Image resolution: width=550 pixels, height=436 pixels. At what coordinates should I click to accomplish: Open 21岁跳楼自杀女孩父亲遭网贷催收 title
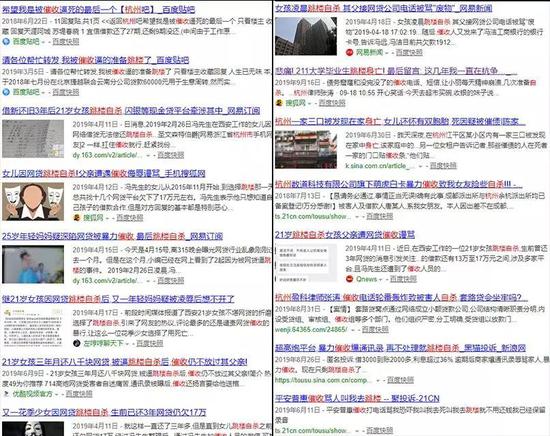pyautogui.click(x=345, y=234)
